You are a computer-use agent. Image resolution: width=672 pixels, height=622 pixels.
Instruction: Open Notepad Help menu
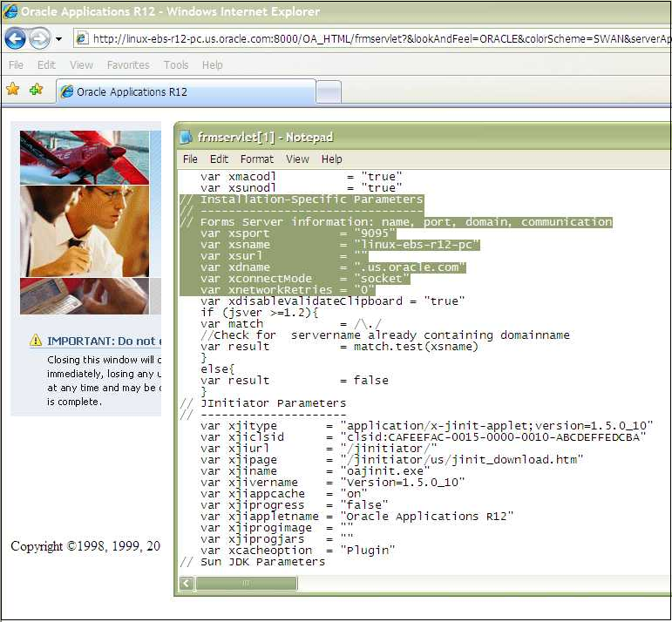coord(332,159)
